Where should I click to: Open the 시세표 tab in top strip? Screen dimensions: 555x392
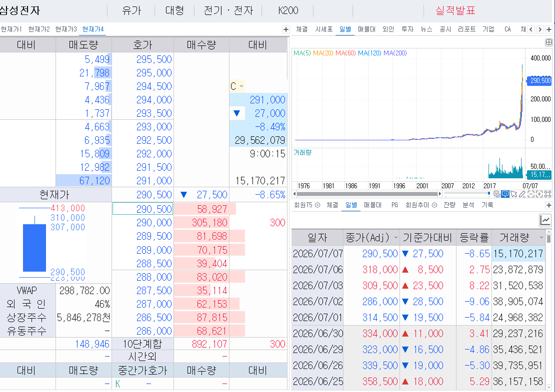tap(324, 29)
